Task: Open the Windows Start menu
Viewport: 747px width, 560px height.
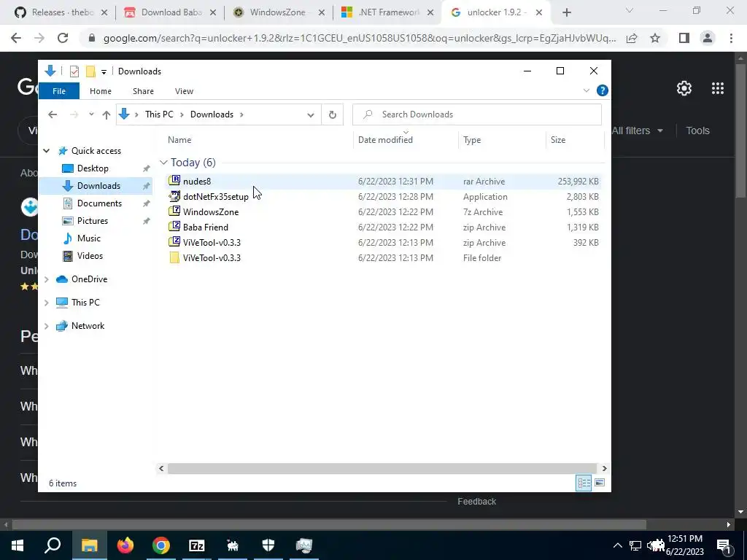Action: pos(18,545)
